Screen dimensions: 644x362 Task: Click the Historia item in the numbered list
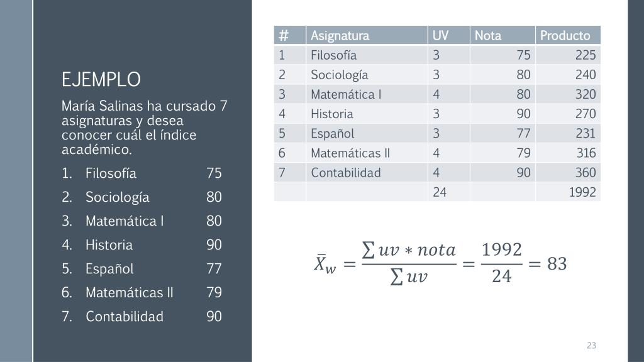click(x=109, y=244)
